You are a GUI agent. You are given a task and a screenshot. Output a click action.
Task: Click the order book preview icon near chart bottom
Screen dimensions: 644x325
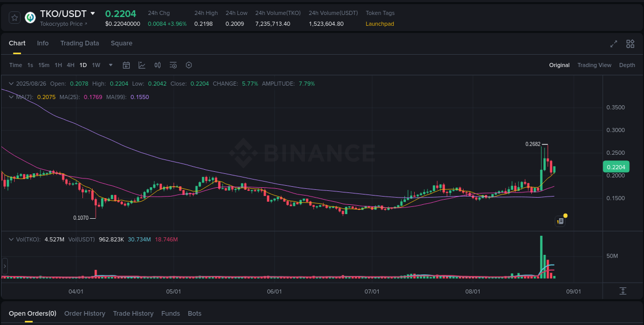pos(561,220)
